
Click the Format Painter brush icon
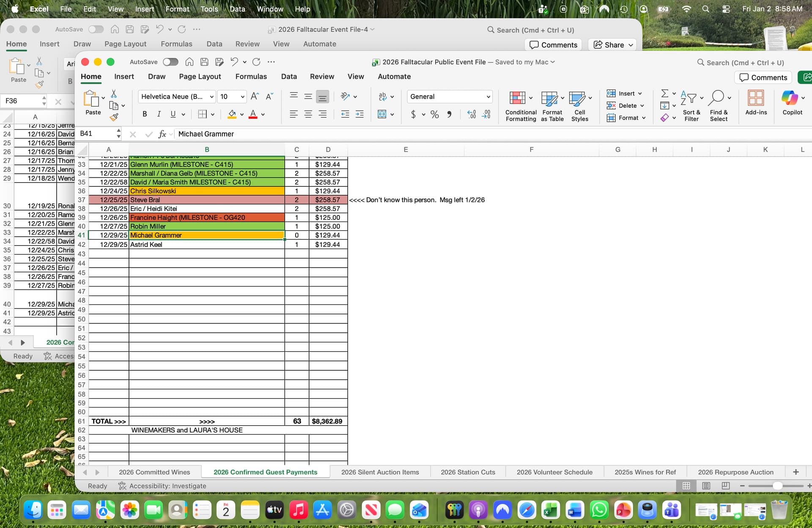(114, 118)
